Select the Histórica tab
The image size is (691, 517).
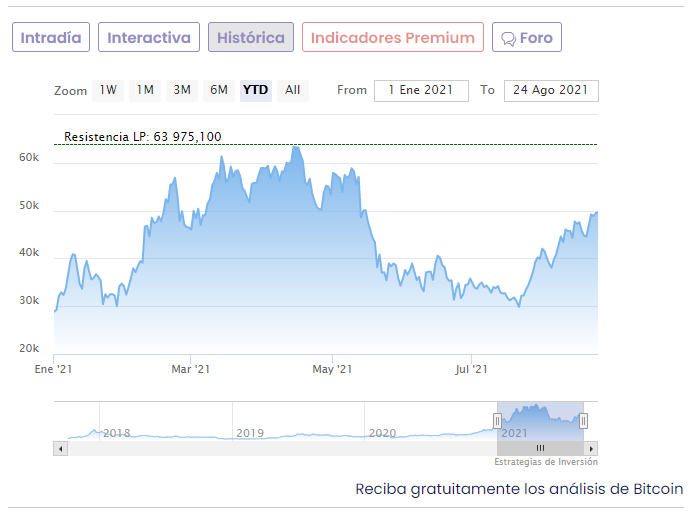pos(251,38)
